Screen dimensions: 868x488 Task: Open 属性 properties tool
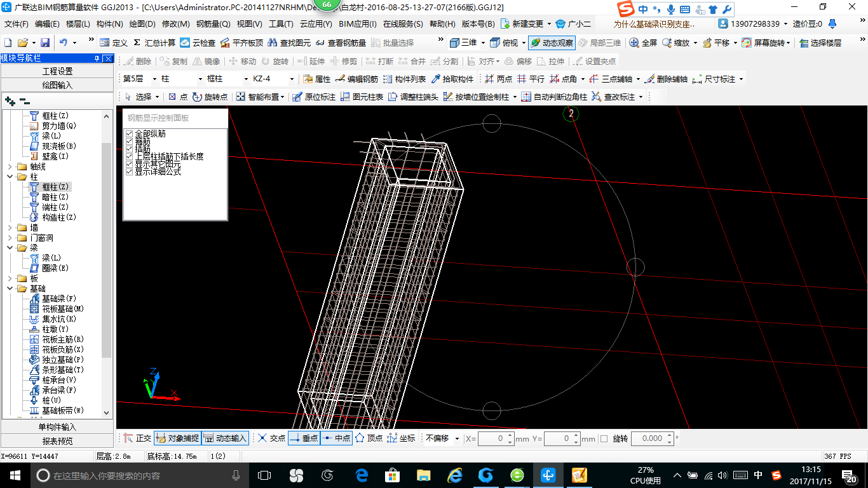[x=316, y=79]
